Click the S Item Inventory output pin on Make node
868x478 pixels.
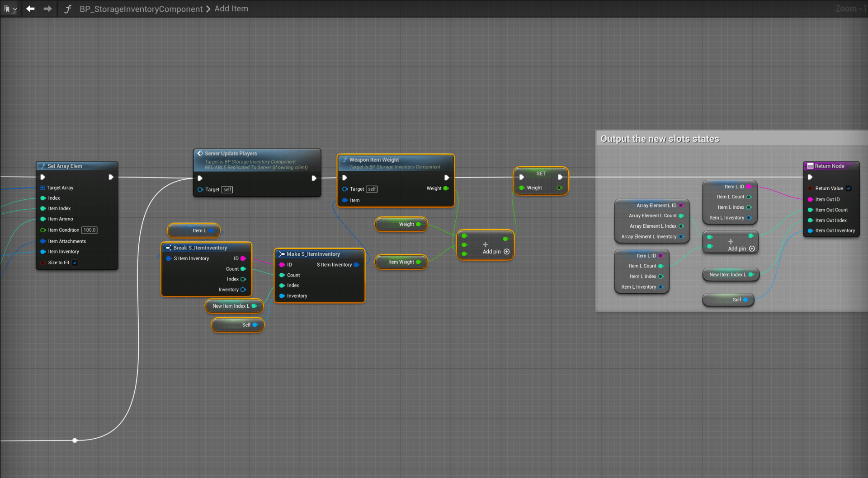click(x=356, y=265)
